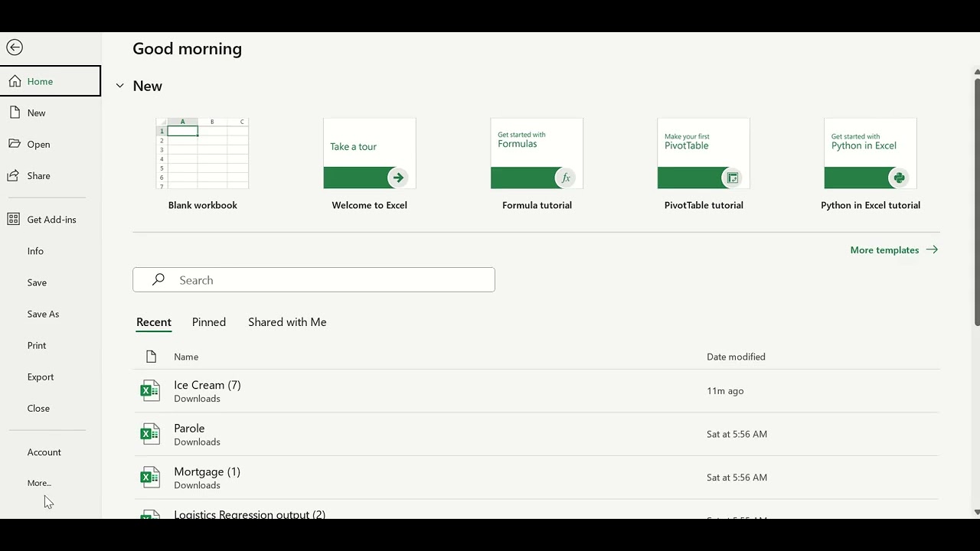Click the New document icon in sidebar

[15, 112]
